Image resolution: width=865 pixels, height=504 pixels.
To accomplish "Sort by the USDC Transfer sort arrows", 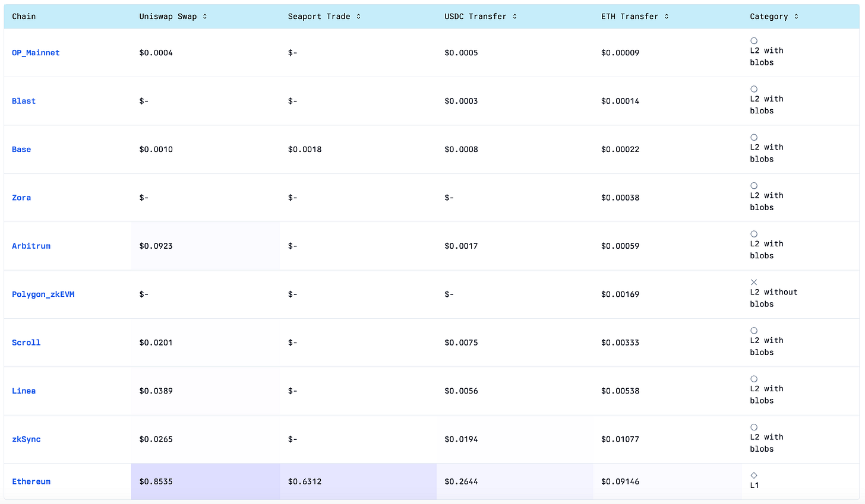I will click(515, 17).
